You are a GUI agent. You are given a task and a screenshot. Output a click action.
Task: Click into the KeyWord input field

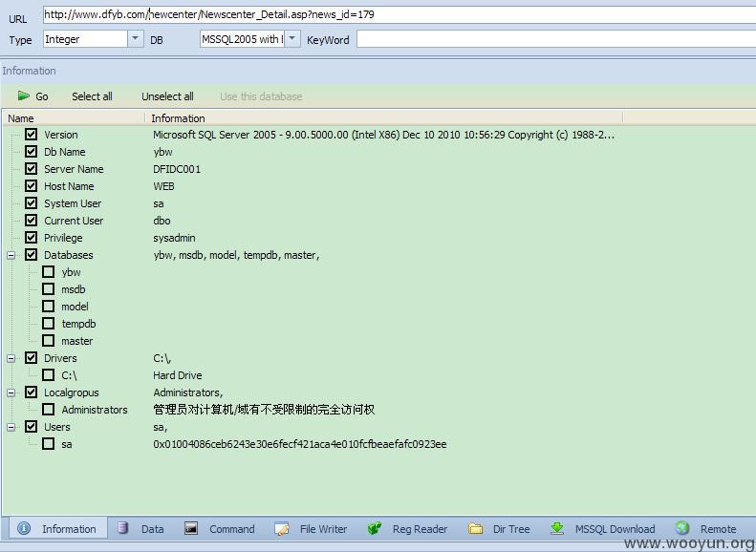coord(556,39)
